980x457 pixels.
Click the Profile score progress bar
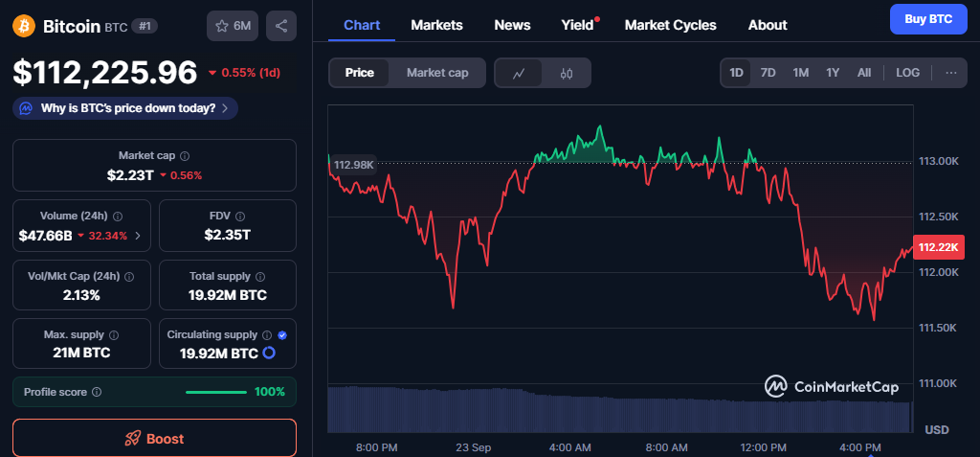coord(218,392)
